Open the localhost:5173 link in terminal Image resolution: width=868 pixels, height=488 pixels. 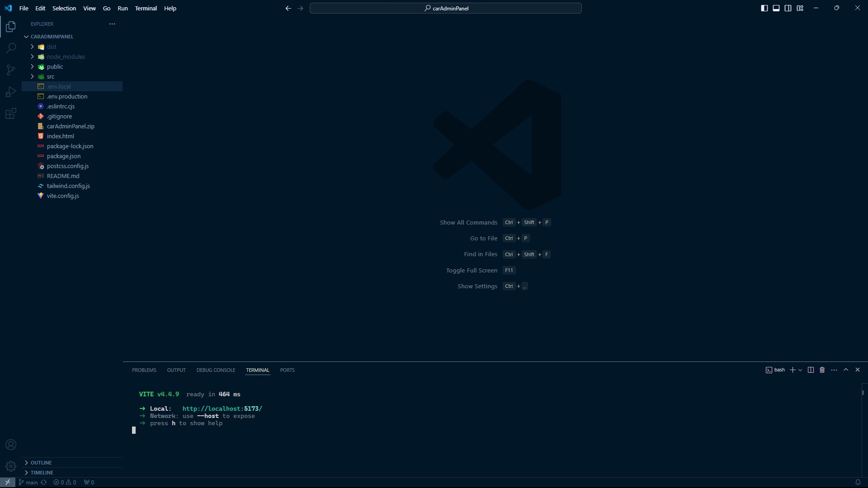click(222, 409)
